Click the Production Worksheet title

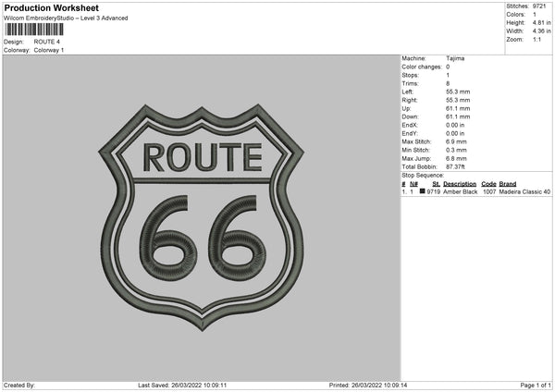click(51, 8)
